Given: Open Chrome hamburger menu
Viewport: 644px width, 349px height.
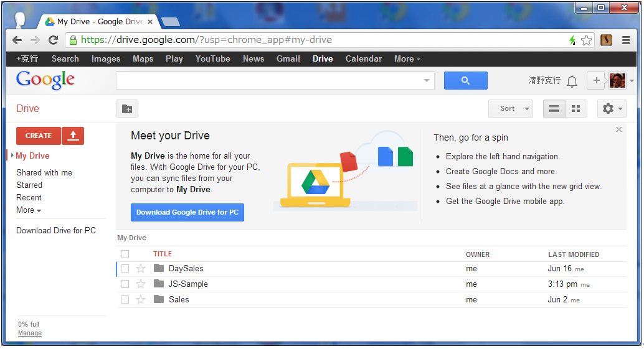Looking at the screenshot, I should click(x=626, y=40).
